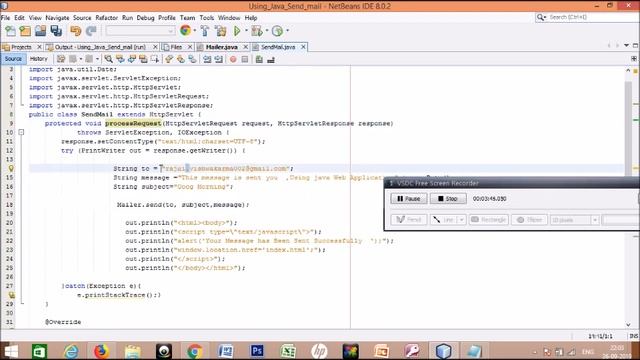This screenshot has width=640, height=360.
Task: Open the Debug Project dropdown arrow
Action: click(267, 31)
